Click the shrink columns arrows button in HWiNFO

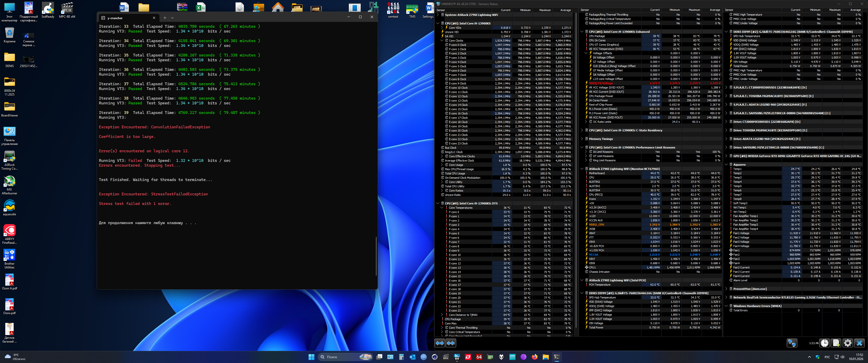coord(451,343)
